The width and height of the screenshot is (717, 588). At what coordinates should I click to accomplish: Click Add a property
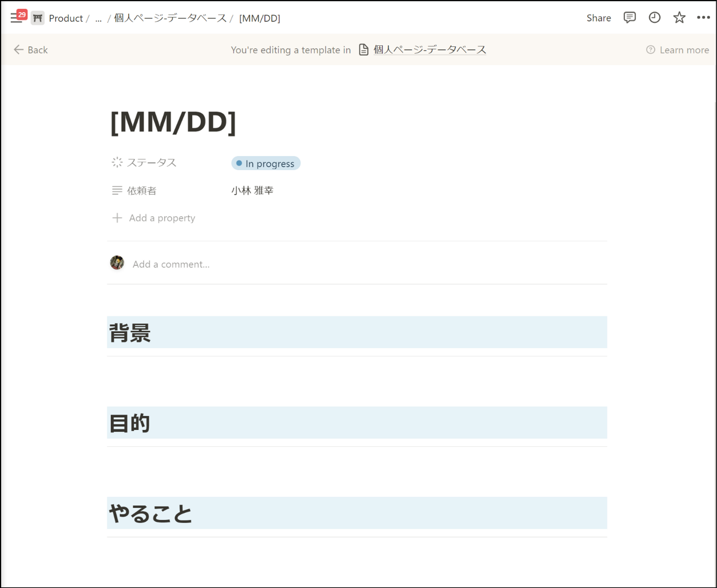click(x=153, y=218)
